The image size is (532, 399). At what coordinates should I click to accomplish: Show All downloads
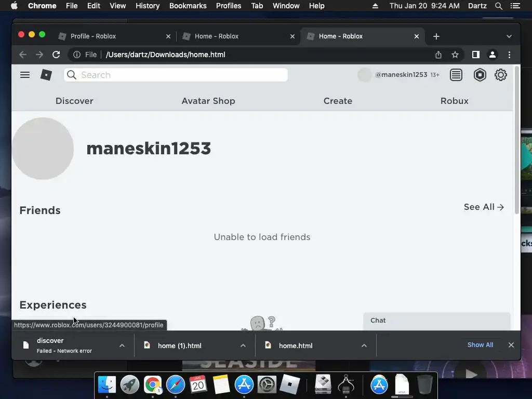480,345
